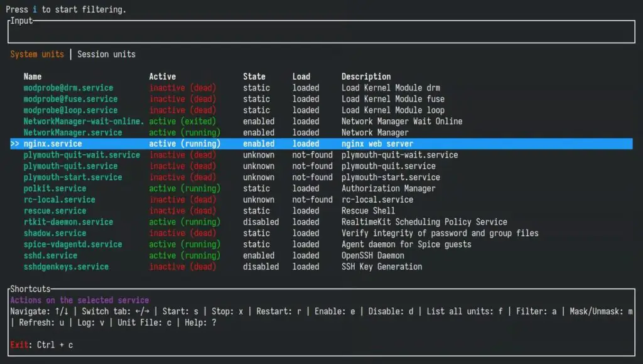Click the Description column header
The image size is (643, 364).
point(366,77)
